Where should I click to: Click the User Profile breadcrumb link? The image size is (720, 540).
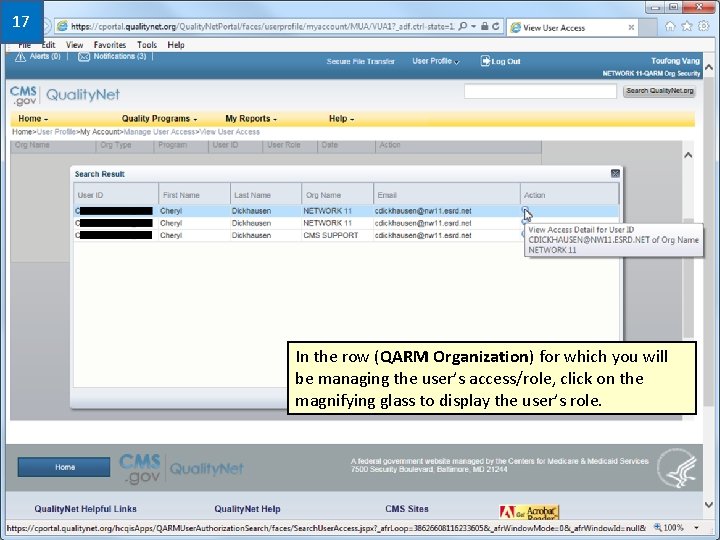point(56,132)
